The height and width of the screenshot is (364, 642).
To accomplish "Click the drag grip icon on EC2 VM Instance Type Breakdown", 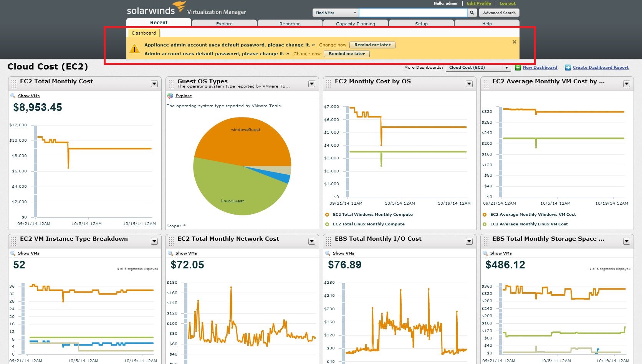I will [14, 241].
